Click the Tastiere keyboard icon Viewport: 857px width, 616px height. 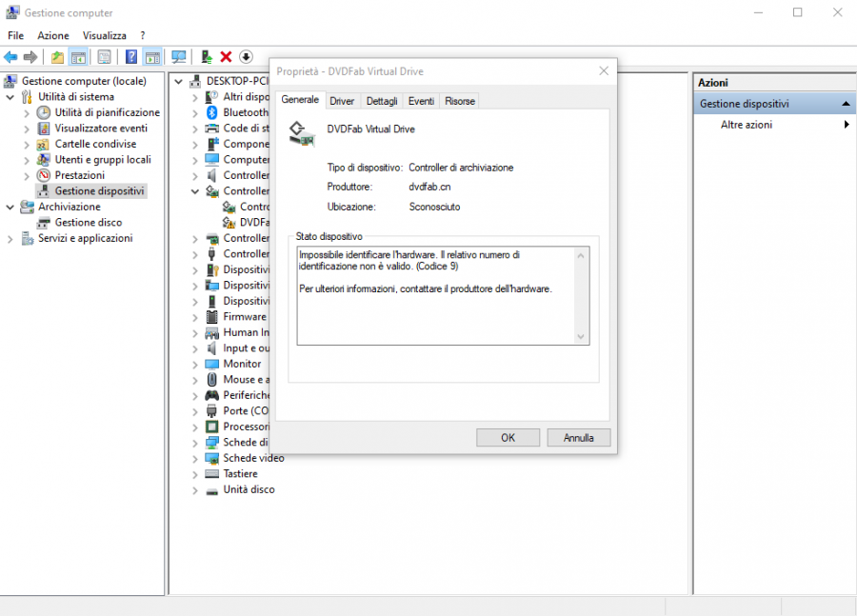212,474
